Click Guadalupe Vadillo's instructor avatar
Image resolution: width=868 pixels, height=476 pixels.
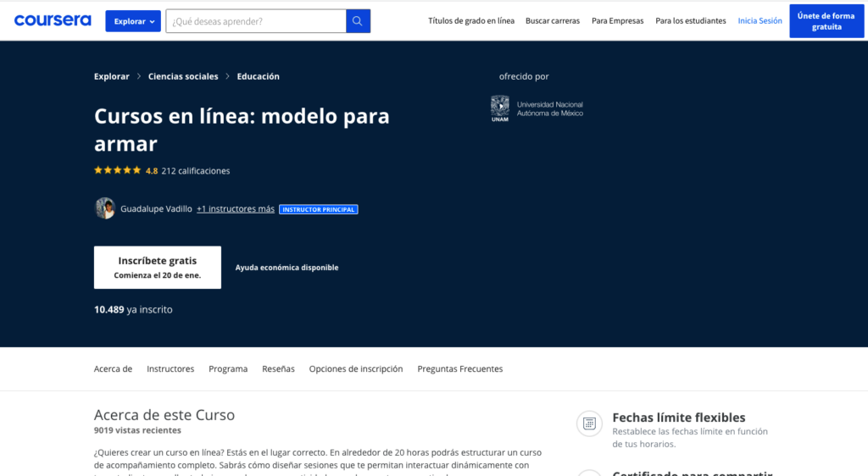[105, 208]
